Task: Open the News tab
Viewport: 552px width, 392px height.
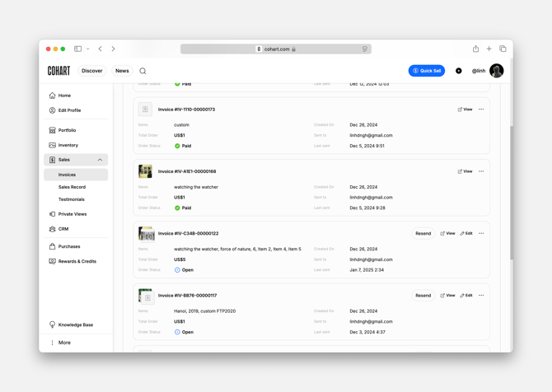Action: point(122,71)
